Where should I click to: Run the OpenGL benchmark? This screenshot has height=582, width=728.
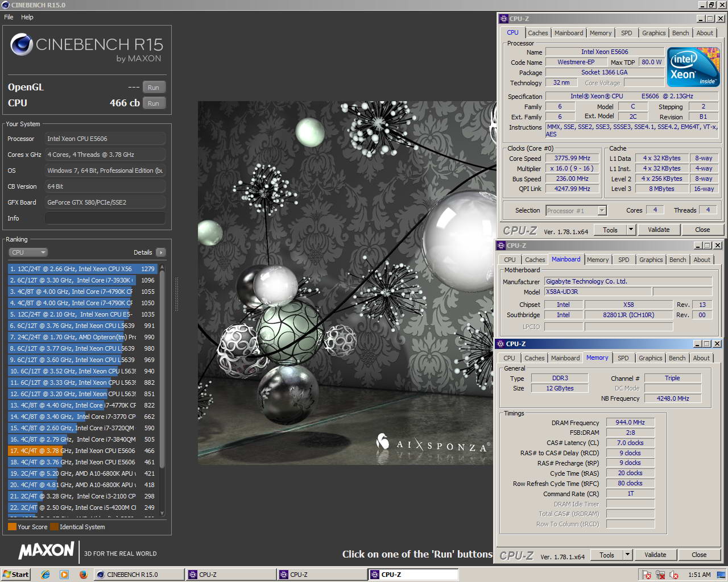coord(154,88)
